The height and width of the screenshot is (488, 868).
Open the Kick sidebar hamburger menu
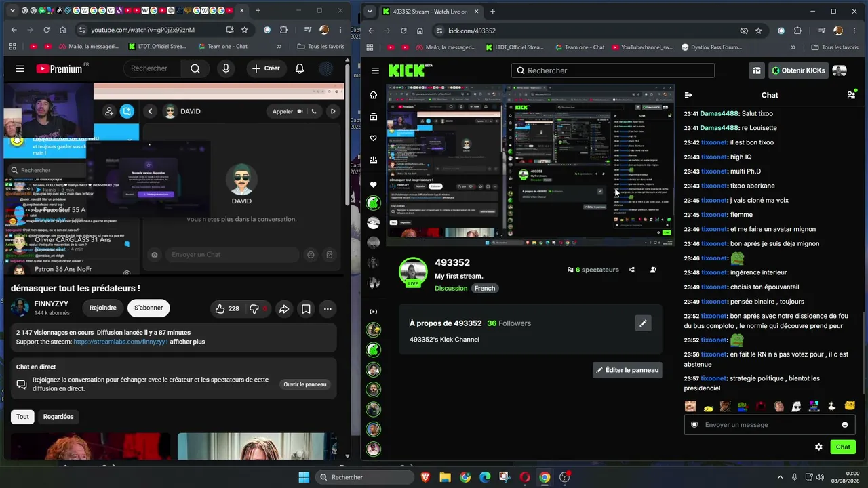click(375, 70)
